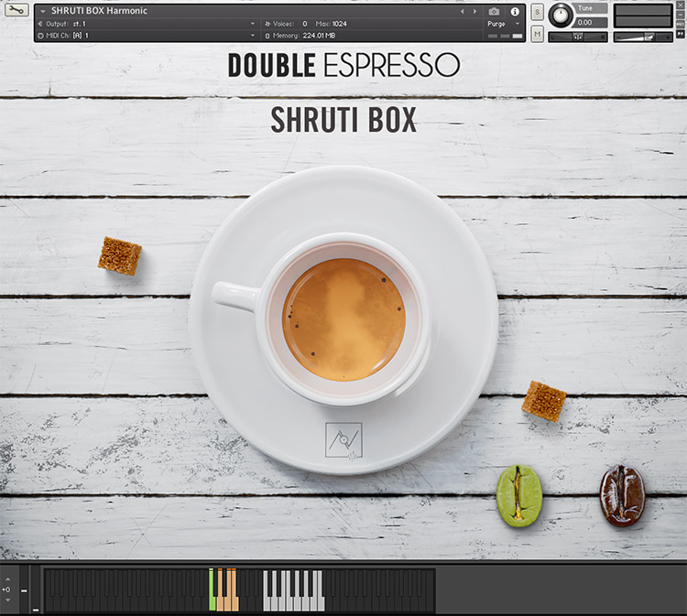Click the pan slider under Tune
The image size is (687, 616).
(578, 38)
